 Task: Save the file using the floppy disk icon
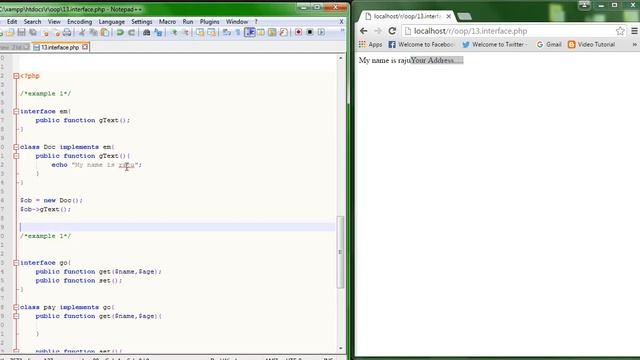[x=21, y=32]
